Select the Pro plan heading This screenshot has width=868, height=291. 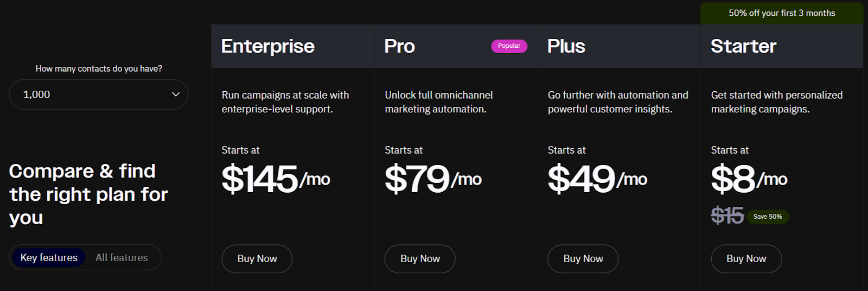click(x=400, y=46)
